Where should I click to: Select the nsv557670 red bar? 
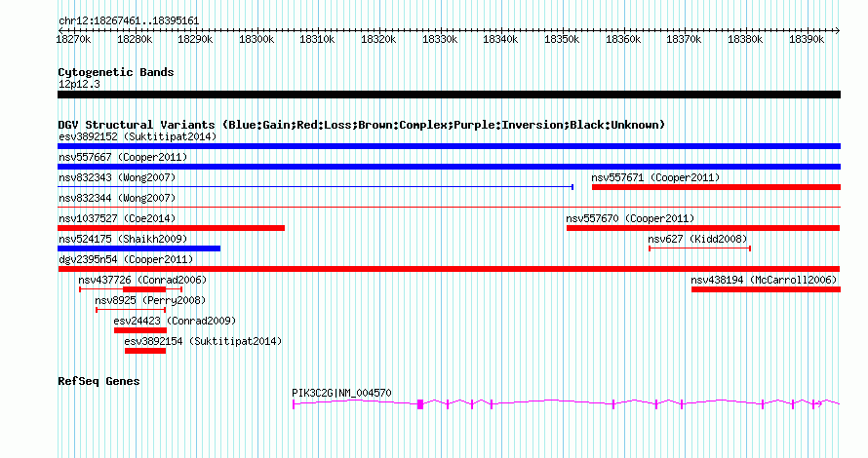click(x=703, y=228)
